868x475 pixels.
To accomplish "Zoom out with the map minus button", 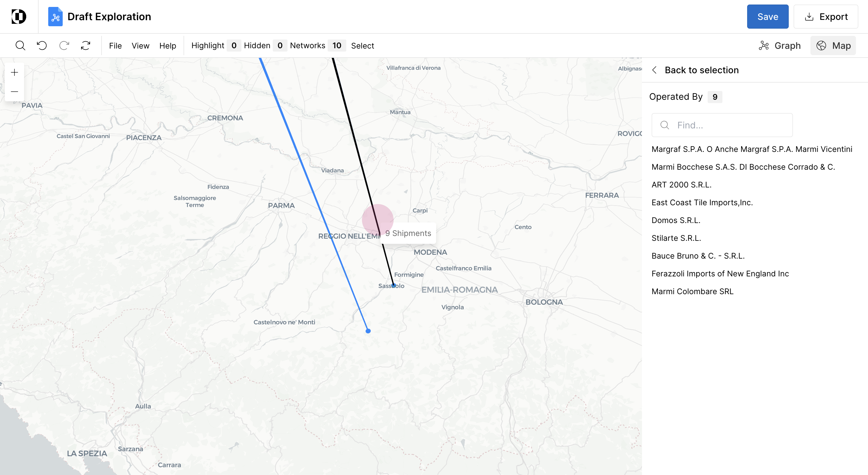I will click(14, 92).
